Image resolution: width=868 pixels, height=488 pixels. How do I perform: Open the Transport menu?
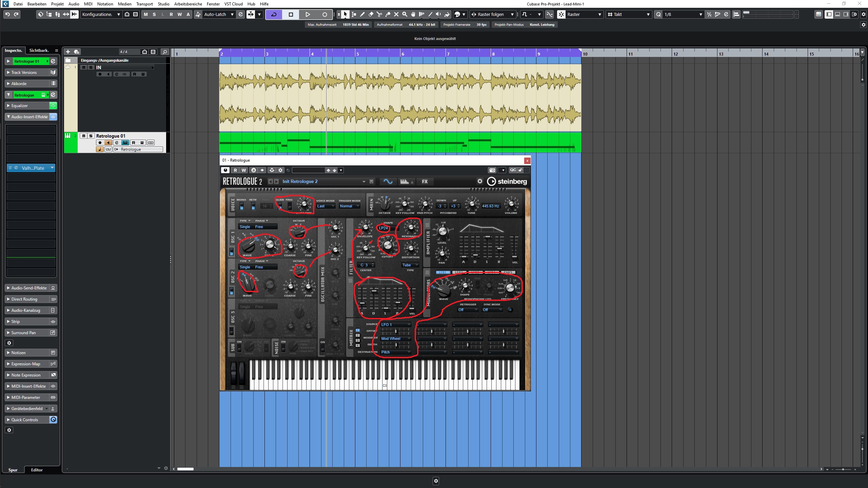point(144,4)
